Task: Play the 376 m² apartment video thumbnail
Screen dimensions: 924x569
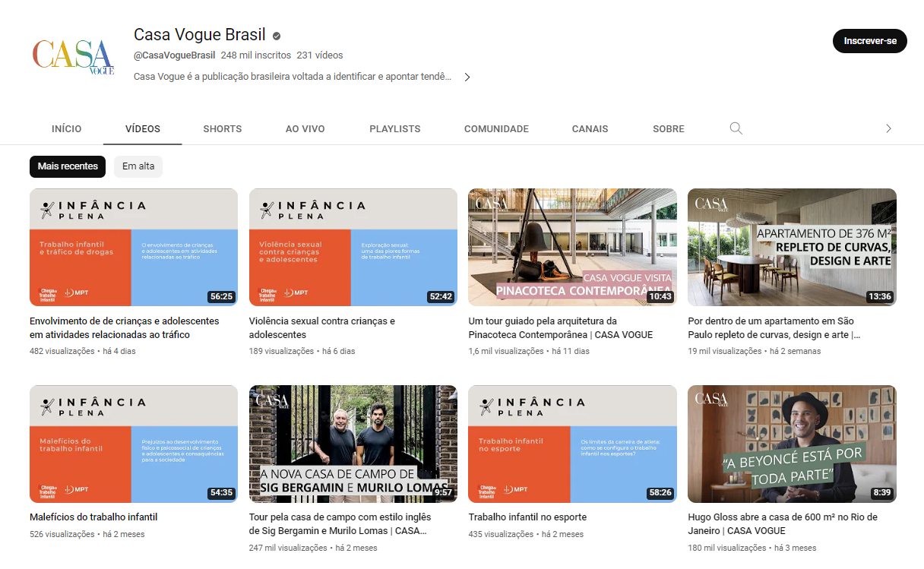Action: tap(792, 247)
